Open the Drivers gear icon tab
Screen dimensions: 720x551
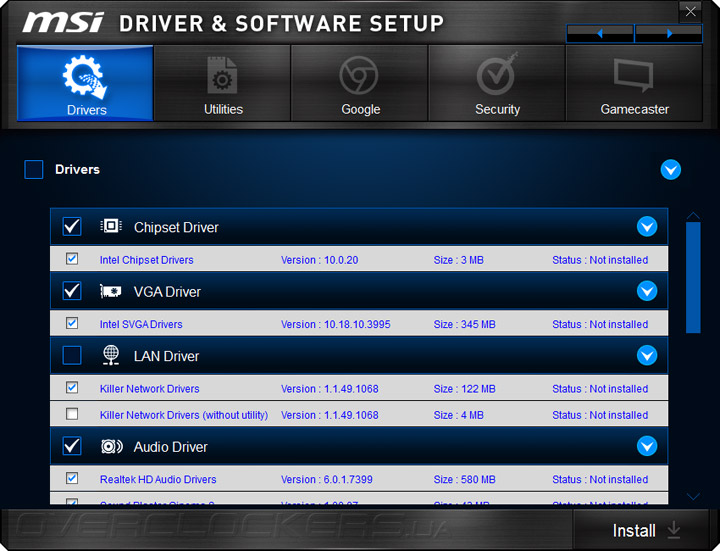click(85, 77)
